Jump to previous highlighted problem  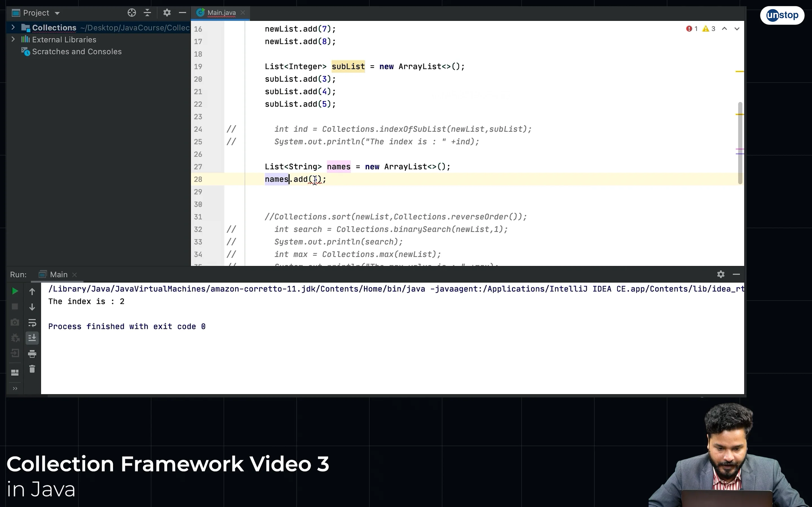coord(724,29)
